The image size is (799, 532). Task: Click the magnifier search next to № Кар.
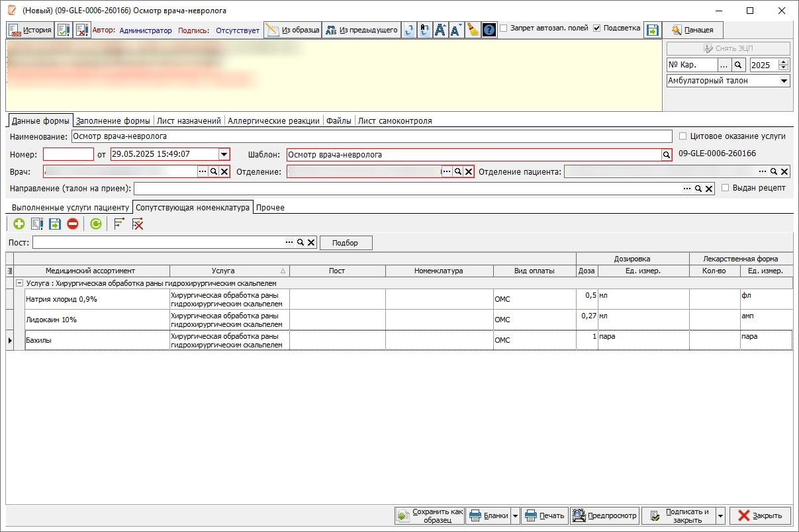[x=738, y=65]
